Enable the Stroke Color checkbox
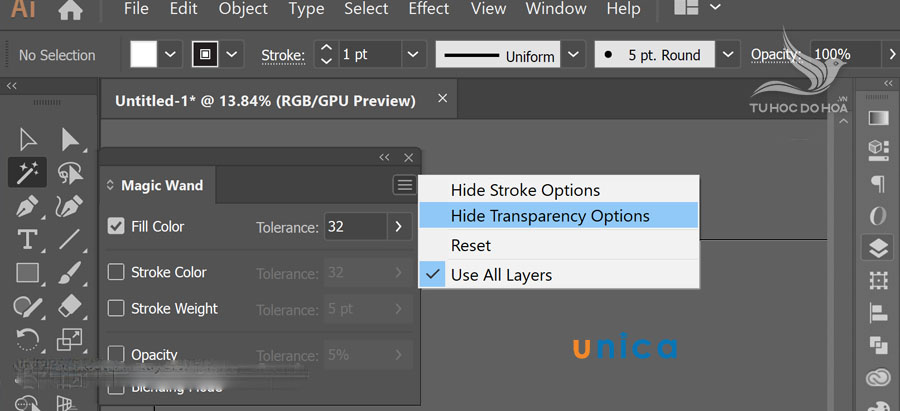 point(116,272)
